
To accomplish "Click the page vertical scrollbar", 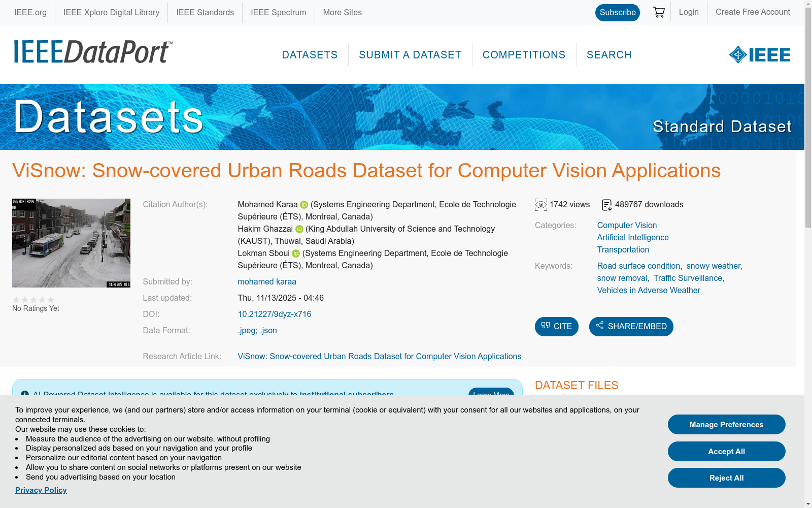I will (808, 117).
